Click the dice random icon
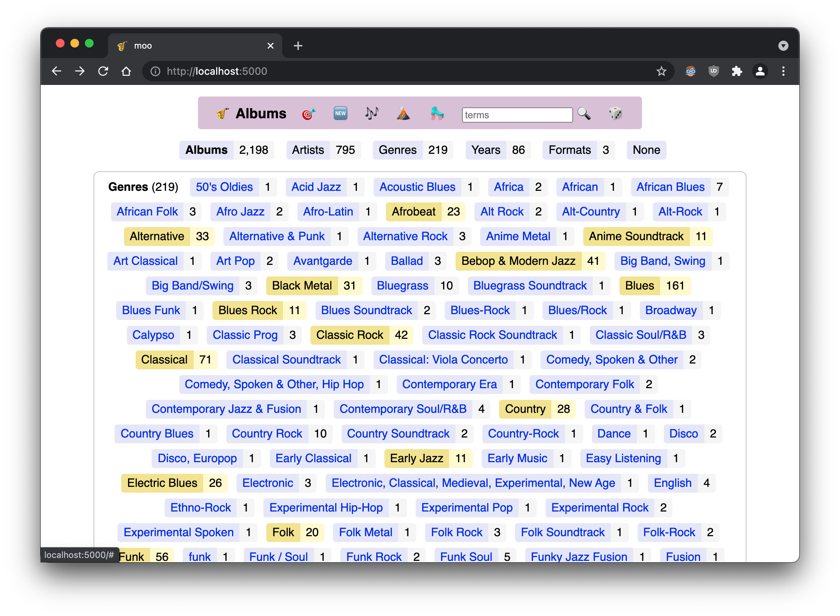 click(x=615, y=113)
